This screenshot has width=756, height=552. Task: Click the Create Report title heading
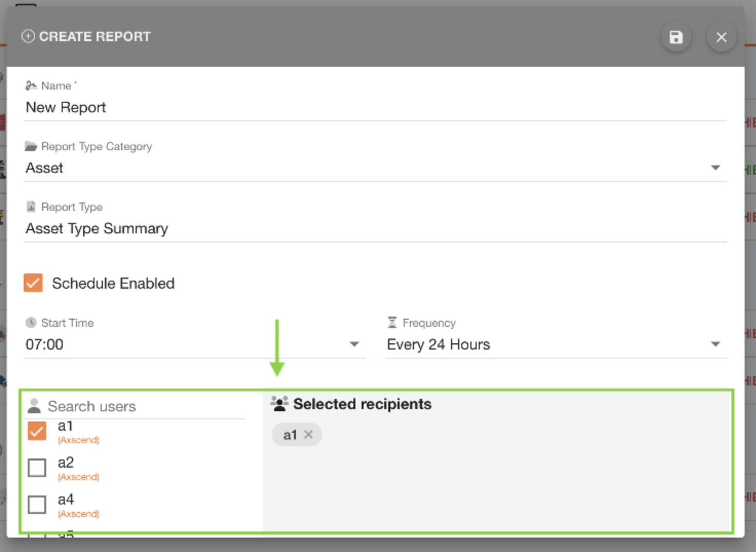point(95,36)
